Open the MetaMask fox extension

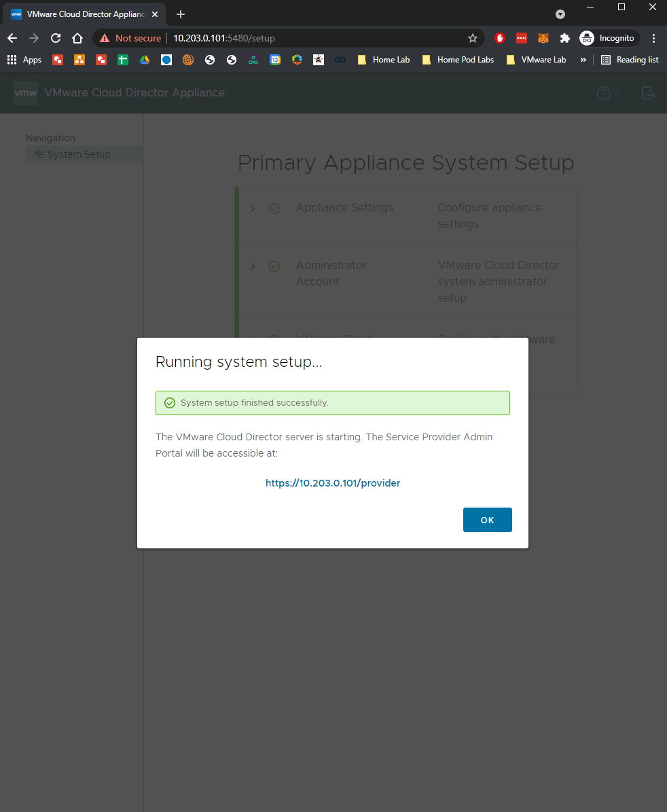click(543, 38)
